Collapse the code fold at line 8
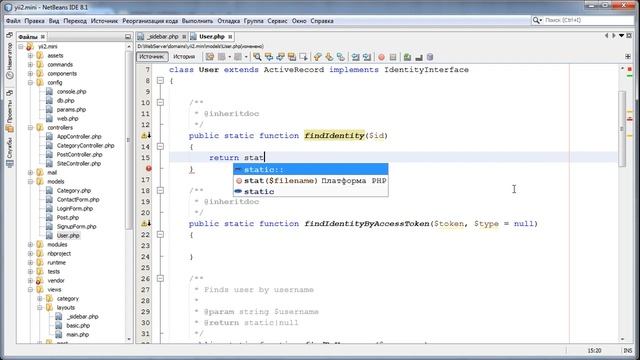 click(x=160, y=81)
